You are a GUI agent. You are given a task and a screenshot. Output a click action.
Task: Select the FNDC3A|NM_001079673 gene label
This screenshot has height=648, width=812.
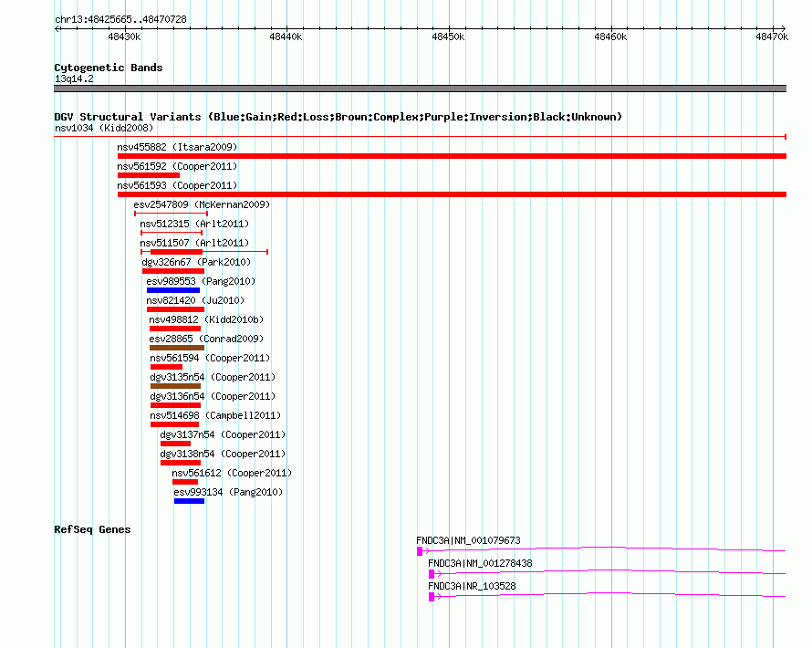469,540
